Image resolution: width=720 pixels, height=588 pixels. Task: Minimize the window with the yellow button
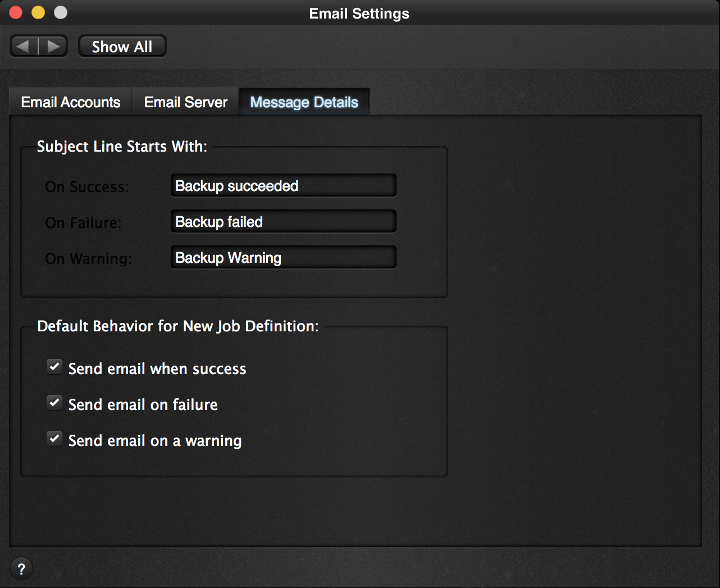38,12
